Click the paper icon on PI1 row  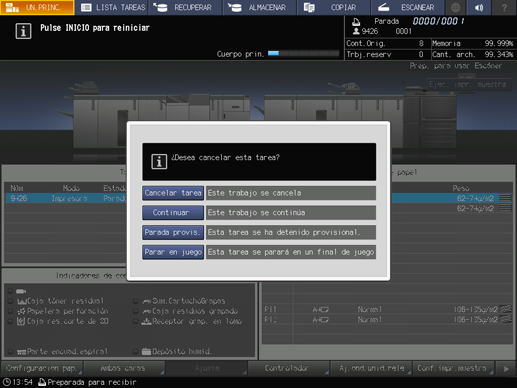[x=505, y=309]
